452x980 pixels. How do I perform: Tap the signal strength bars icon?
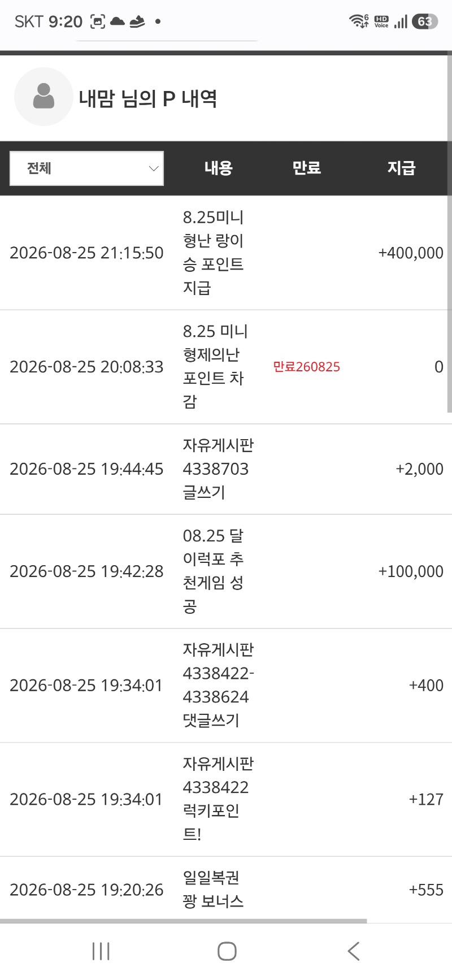tap(401, 21)
